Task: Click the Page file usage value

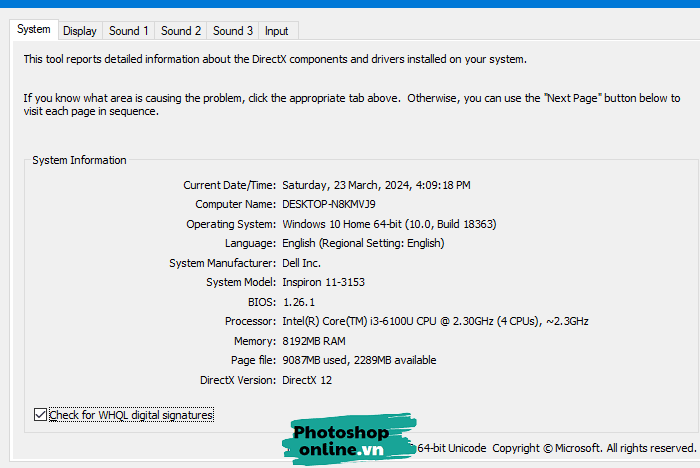Action: tap(359, 360)
